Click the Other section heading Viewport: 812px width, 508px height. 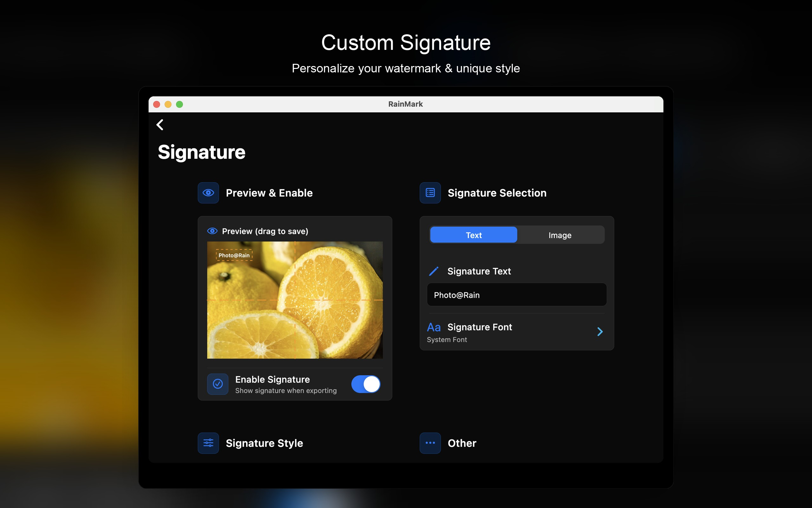(462, 443)
